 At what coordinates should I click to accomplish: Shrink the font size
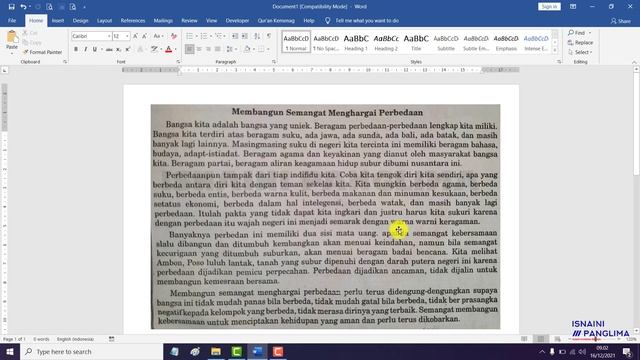pos(144,36)
